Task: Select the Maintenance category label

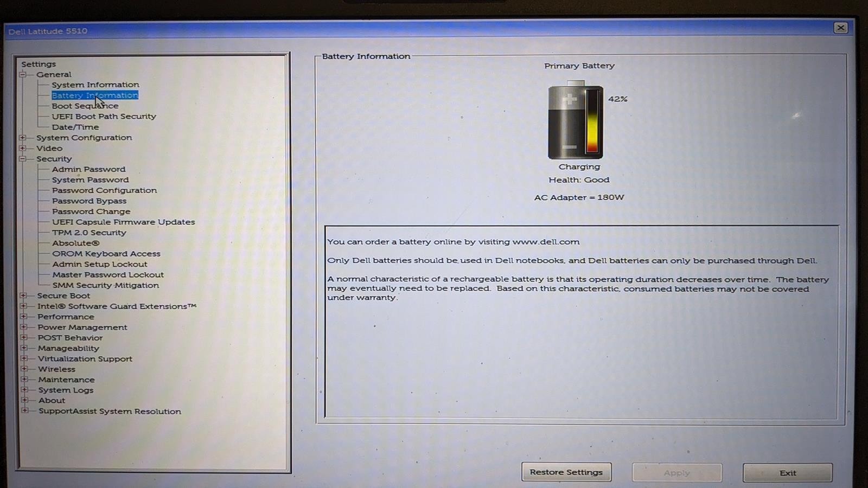Action: click(66, 380)
